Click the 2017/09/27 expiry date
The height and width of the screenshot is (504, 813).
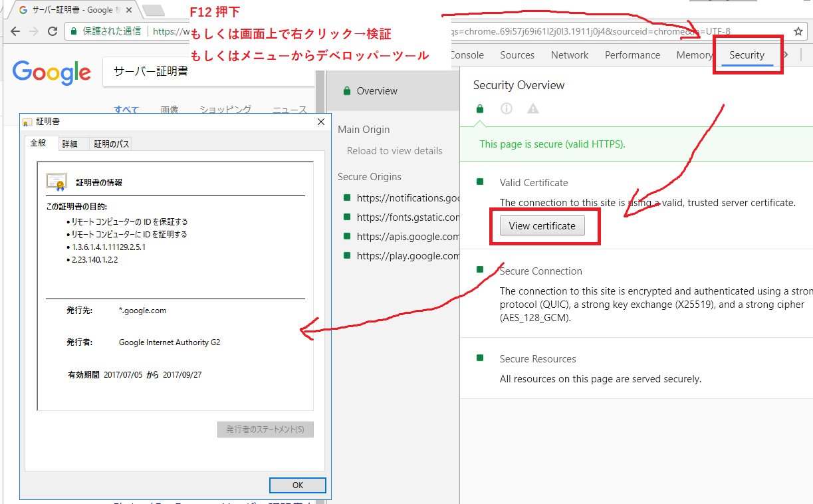pyautogui.click(x=182, y=375)
